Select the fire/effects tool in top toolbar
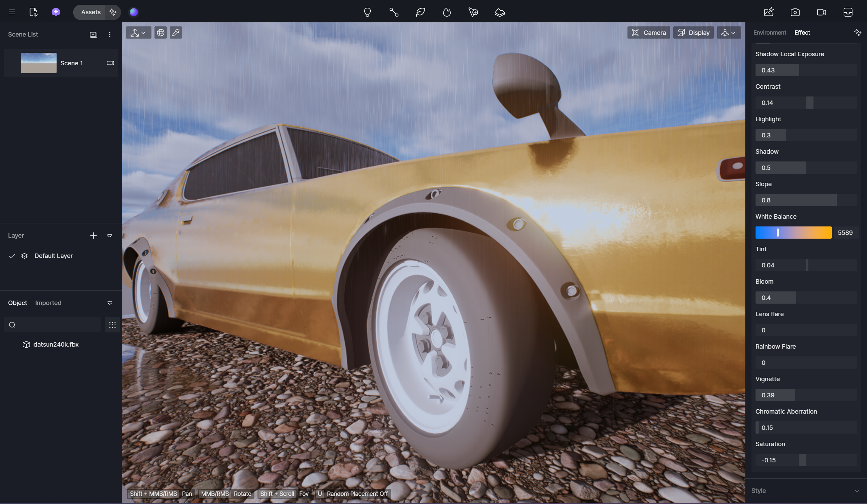This screenshot has height=504, width=867. (447, 13)
